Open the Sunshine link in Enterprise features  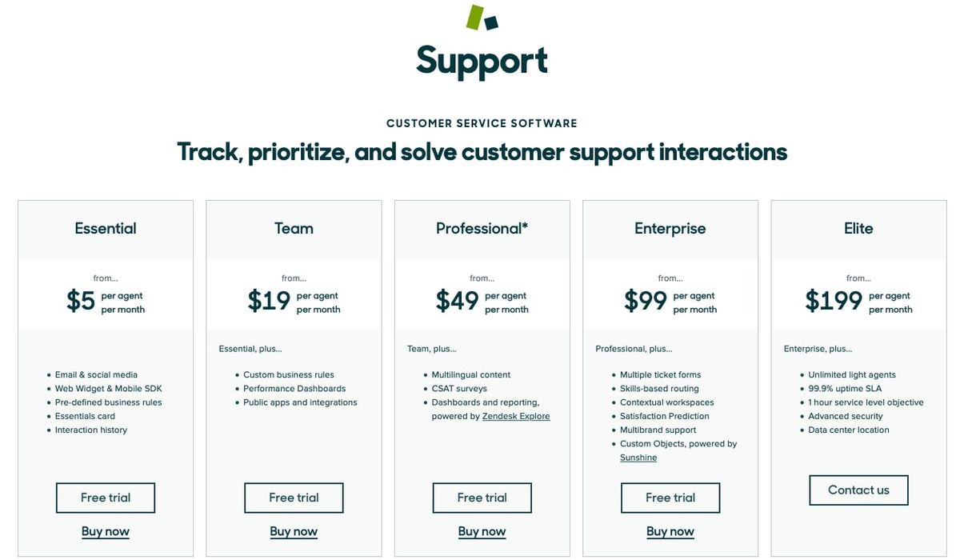coord(638,457)
